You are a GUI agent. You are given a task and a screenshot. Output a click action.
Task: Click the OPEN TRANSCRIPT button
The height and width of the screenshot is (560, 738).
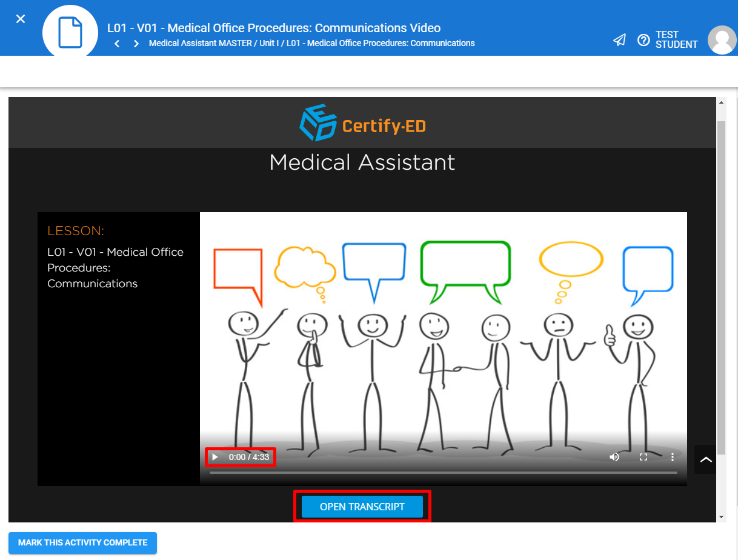coord(362,507)
